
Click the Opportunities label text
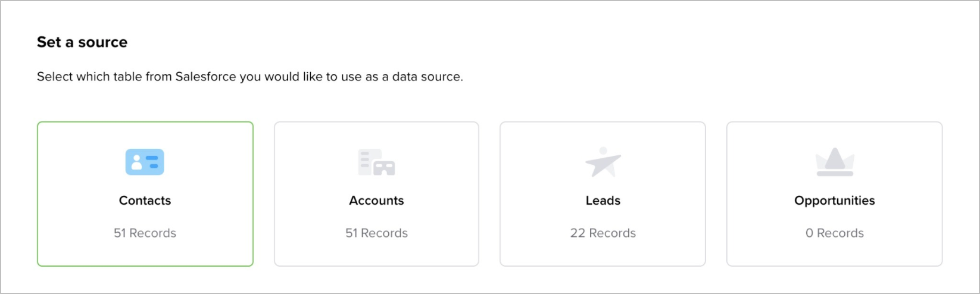pyautogui.click(x=834, y=201)
